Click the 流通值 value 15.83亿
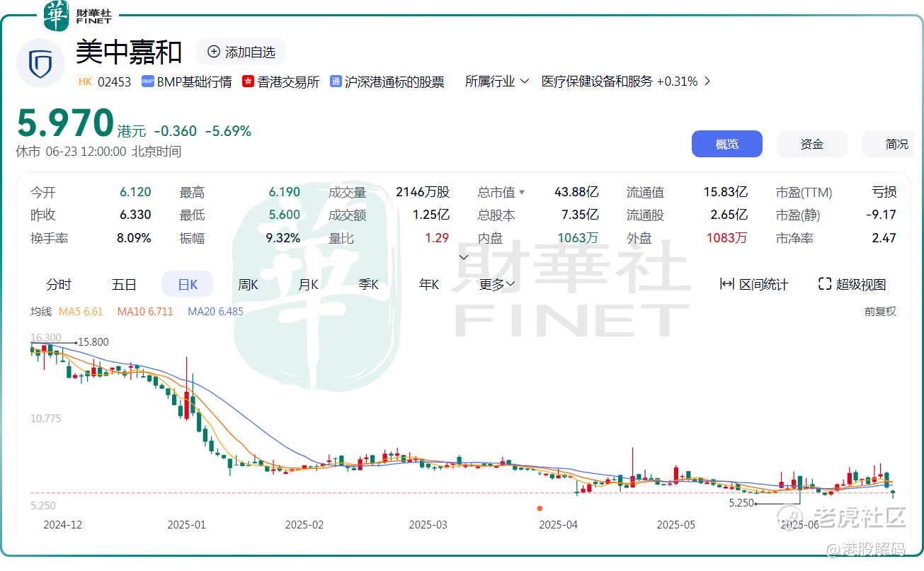924x571 pixels. tap(726, 192)
